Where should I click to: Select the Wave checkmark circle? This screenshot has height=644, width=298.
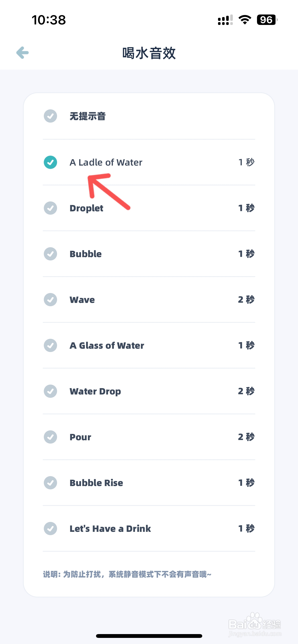[x=50, y=300]
